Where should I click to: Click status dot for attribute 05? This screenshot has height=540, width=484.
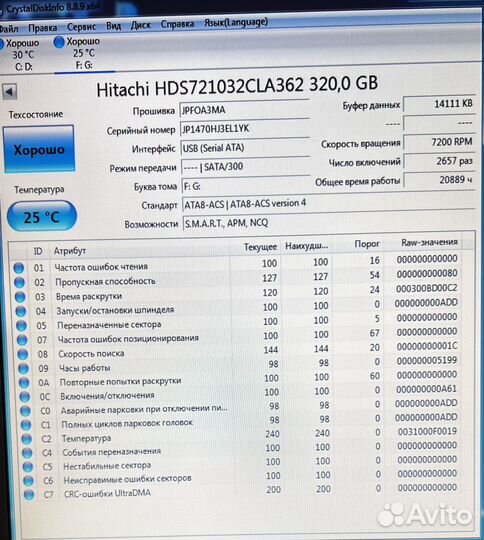(21, 325)
